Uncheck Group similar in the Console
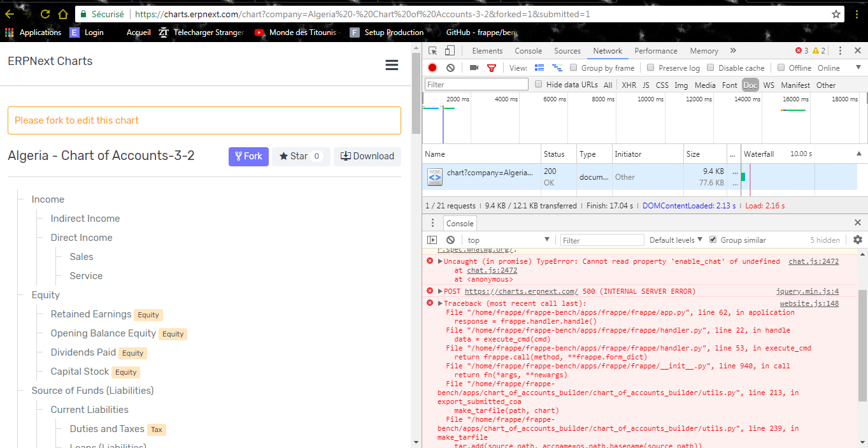 click(712, 240)
